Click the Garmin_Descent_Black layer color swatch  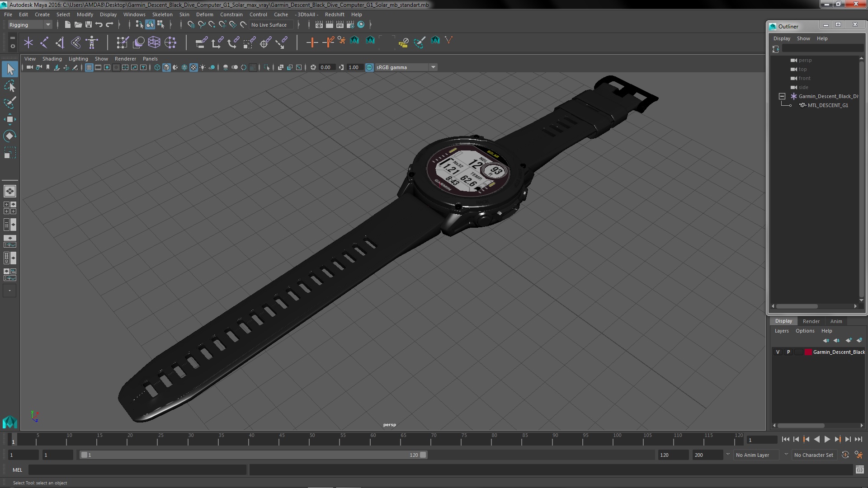(808, 352)
